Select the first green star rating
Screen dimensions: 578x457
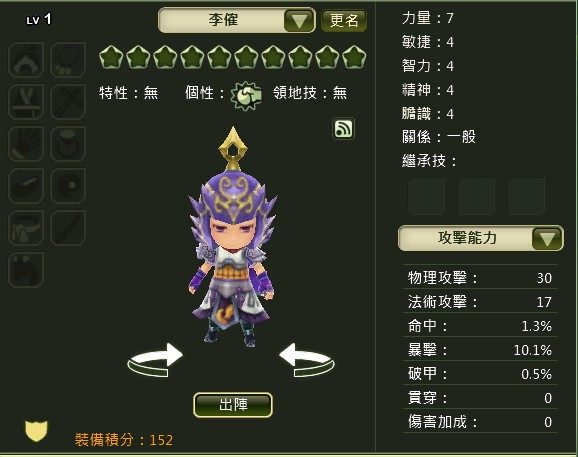(111, 57)
